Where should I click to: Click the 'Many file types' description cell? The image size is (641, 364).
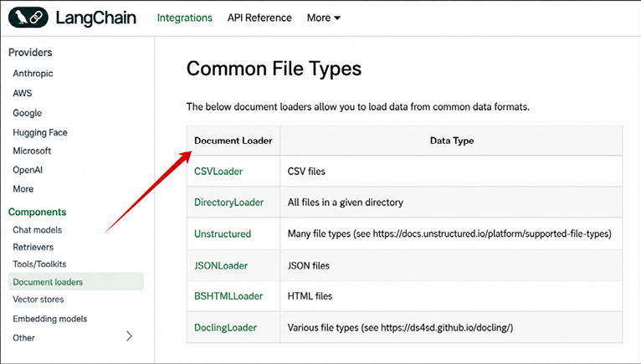point(449,234)
